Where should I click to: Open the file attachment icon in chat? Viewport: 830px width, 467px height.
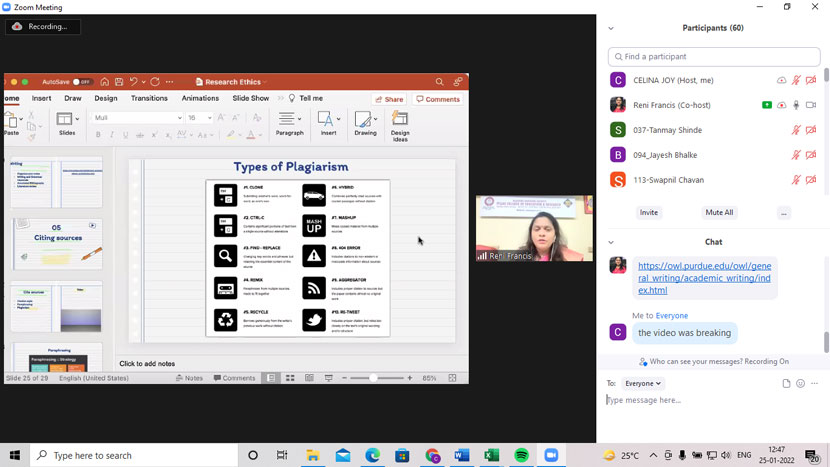point(786,383)
